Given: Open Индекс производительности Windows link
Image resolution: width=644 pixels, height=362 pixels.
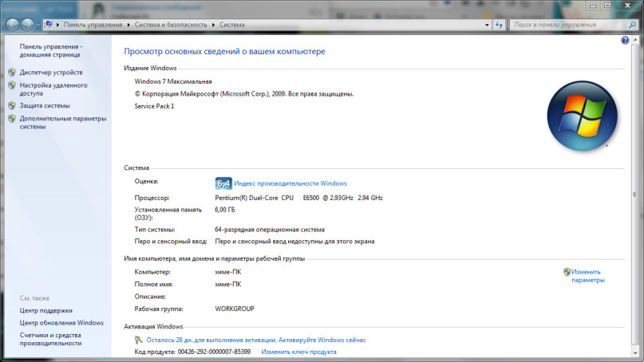Looking at the screenshot, I should pyautogui.click(x=290, y=183).
